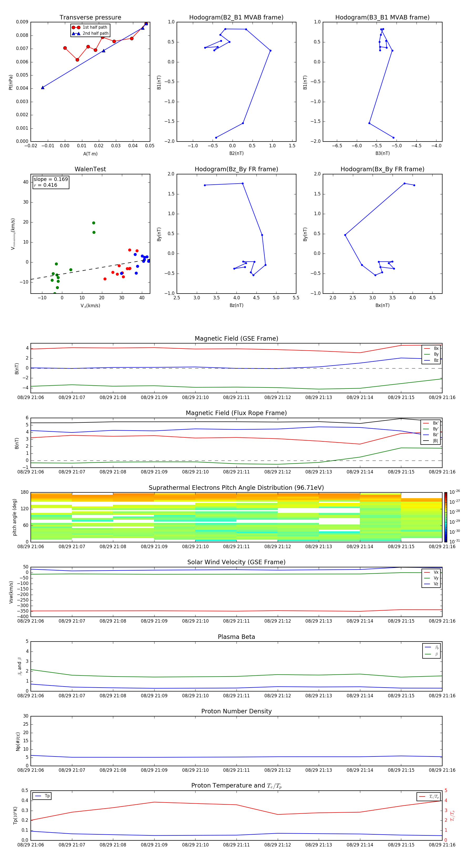Screen dimensions: 473x868
Task: Click the colorbar's top tick label 10^-26
Action: pos(455,492)
